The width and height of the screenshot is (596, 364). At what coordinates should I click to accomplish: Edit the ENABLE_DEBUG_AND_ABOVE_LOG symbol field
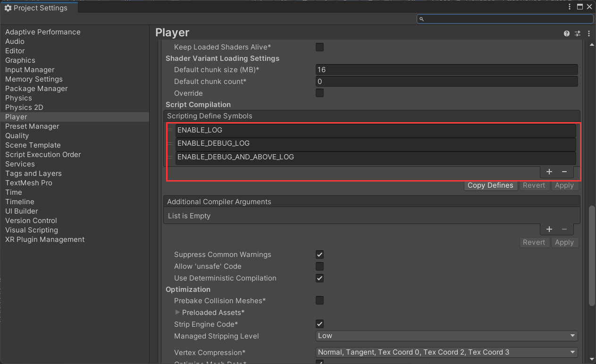click(x=376, y=157)
